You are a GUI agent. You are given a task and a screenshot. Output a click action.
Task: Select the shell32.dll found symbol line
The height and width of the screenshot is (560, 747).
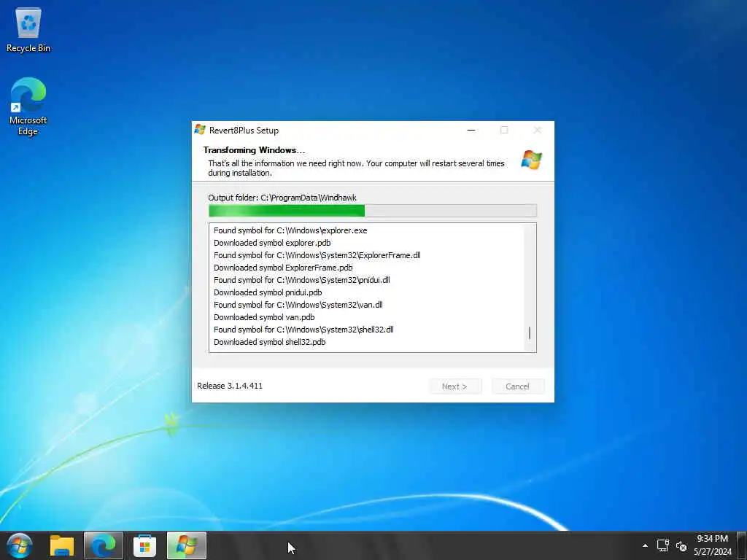pos(303,330)
